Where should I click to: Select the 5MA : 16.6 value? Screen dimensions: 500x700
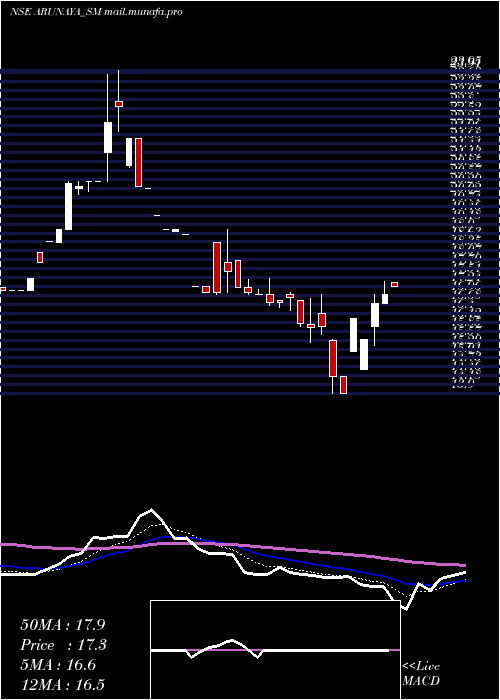click(58, 665)
